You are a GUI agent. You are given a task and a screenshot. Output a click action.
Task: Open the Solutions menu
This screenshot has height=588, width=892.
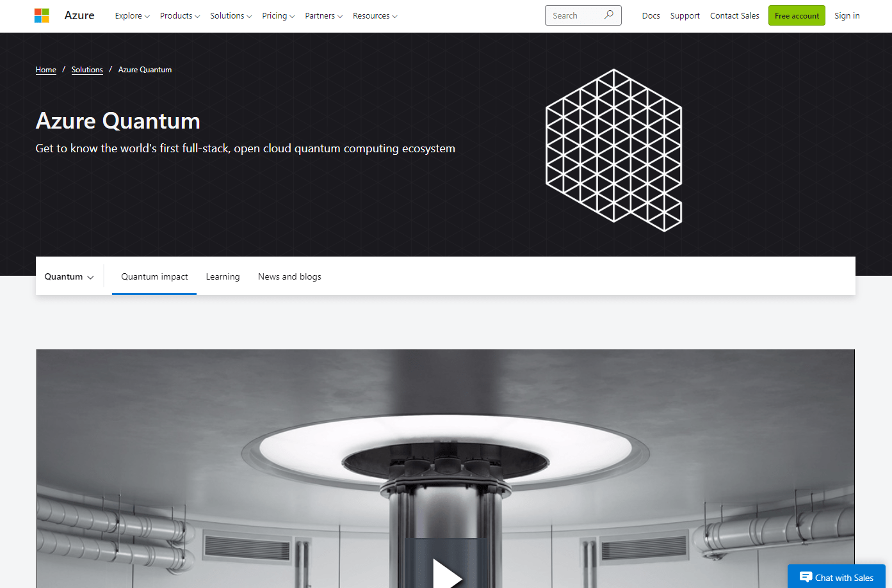tap(230, 15)
